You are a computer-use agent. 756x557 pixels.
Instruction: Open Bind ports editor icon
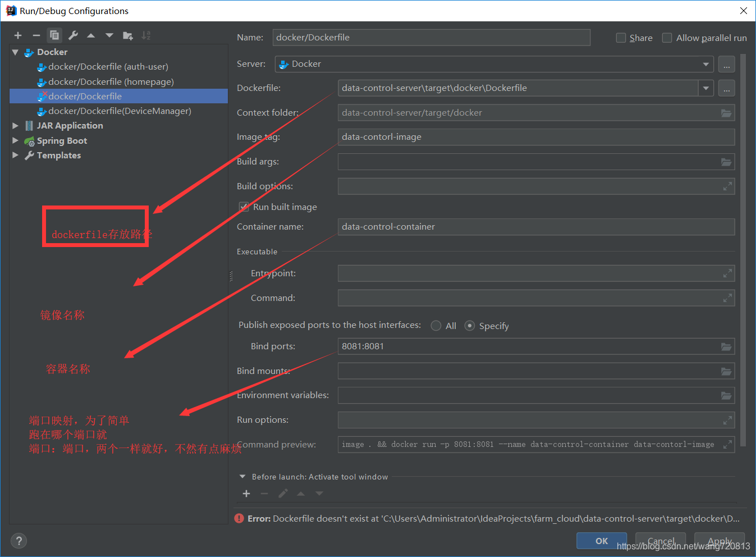[x=726, y=346]
